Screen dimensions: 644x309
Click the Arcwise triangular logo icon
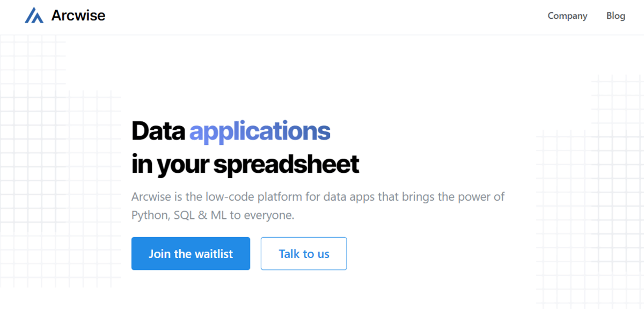pyautogui.click(x=34, y=16)
